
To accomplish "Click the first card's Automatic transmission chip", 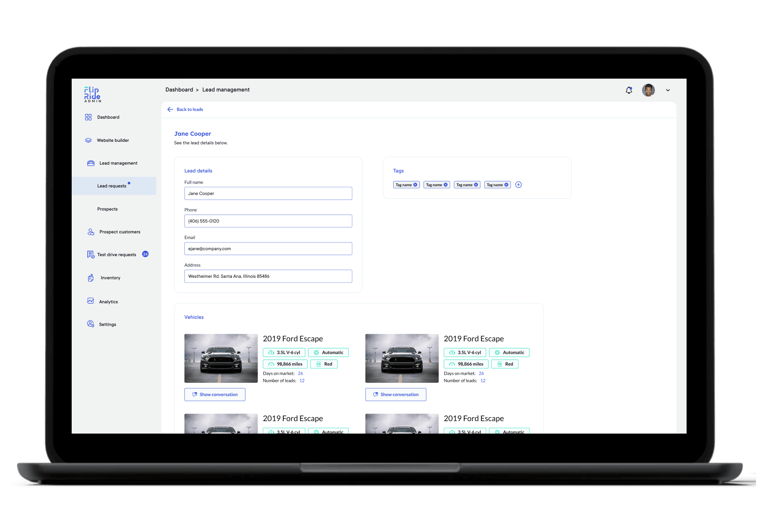I will tap(328, 353).
